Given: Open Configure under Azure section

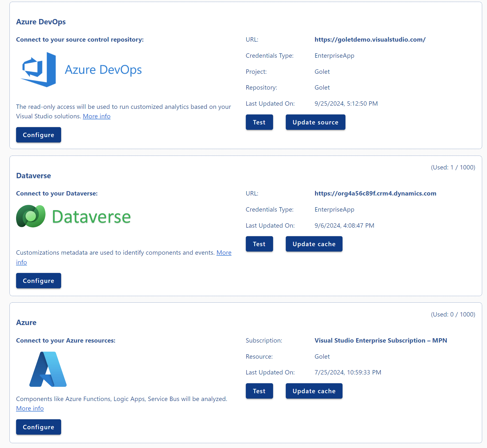Looking at the screenshot, I should (38, 427).
